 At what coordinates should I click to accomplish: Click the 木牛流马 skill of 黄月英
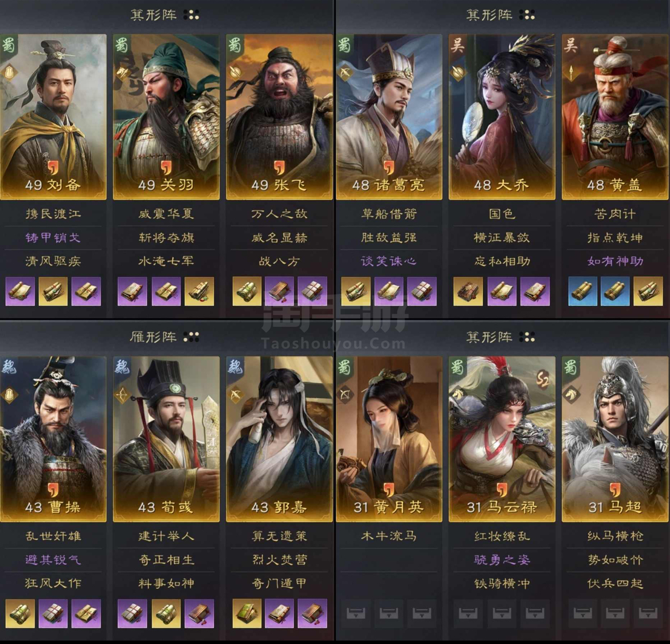coord(389,535)
